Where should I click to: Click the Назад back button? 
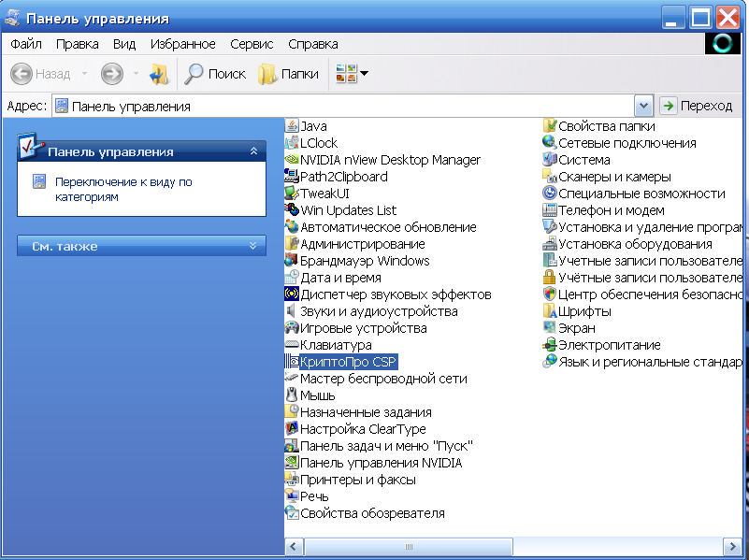[40, 74]
